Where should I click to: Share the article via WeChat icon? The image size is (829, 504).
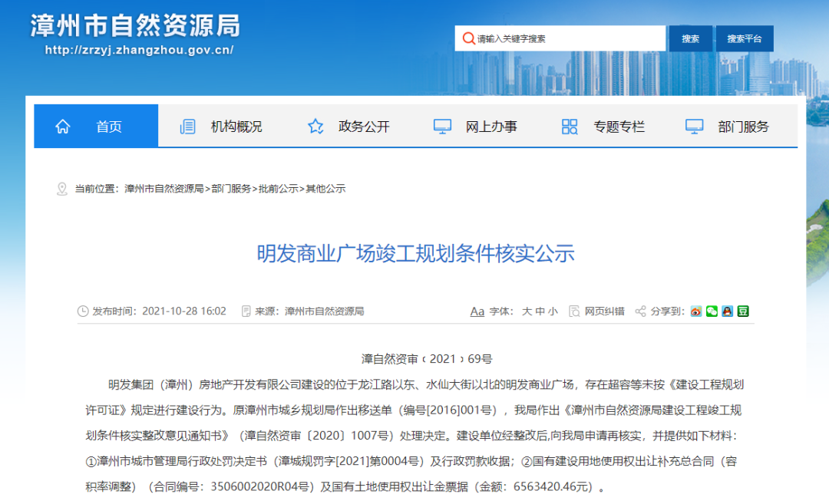click(712, 311)
